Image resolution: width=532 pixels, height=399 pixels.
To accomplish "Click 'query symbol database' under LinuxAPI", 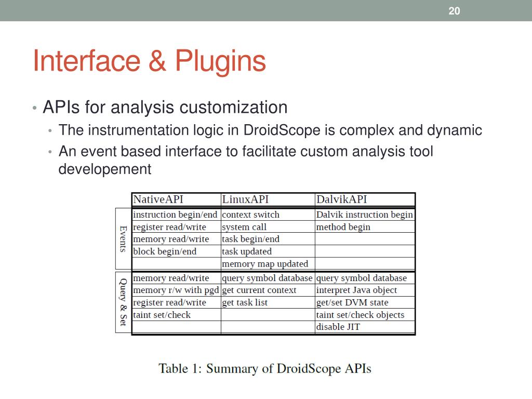I will click(x=267, y=278).
